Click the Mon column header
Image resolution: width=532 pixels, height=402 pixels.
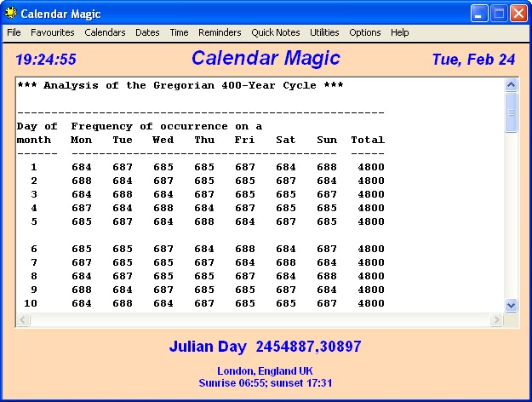82,140
